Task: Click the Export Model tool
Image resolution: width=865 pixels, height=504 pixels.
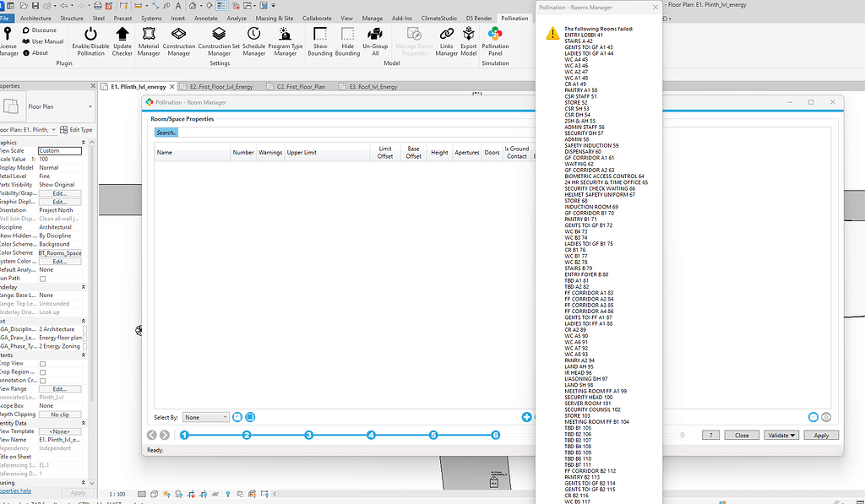Action: [468, 41]
